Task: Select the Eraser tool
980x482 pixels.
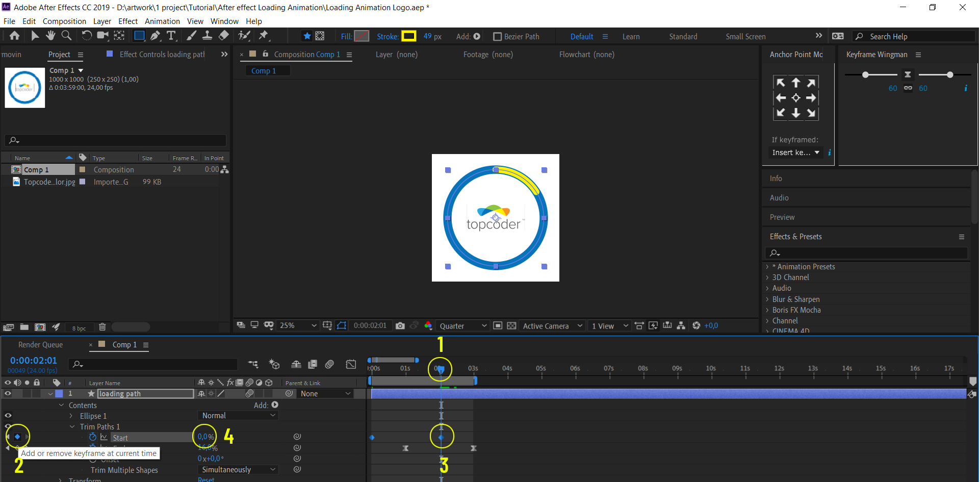Action: 224,36
